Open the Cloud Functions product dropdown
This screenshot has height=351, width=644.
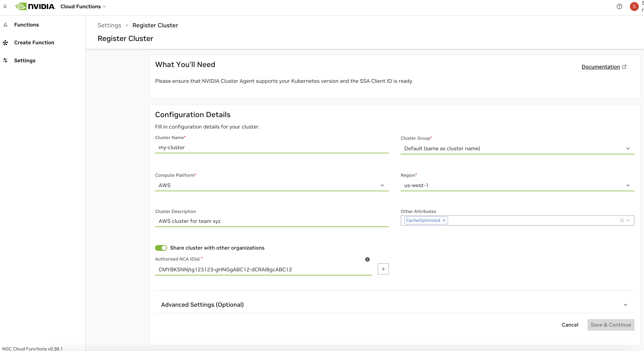(x=83, y=6)
